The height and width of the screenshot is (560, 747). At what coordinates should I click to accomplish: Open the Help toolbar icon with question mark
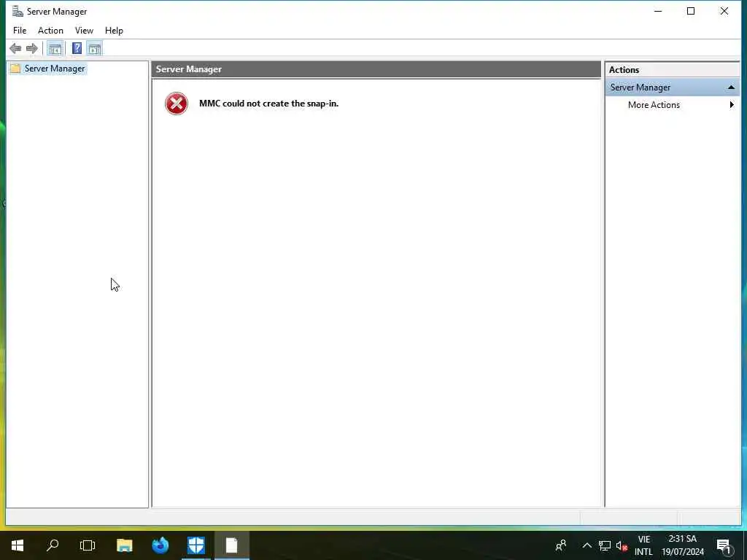[x=77, y=49]
